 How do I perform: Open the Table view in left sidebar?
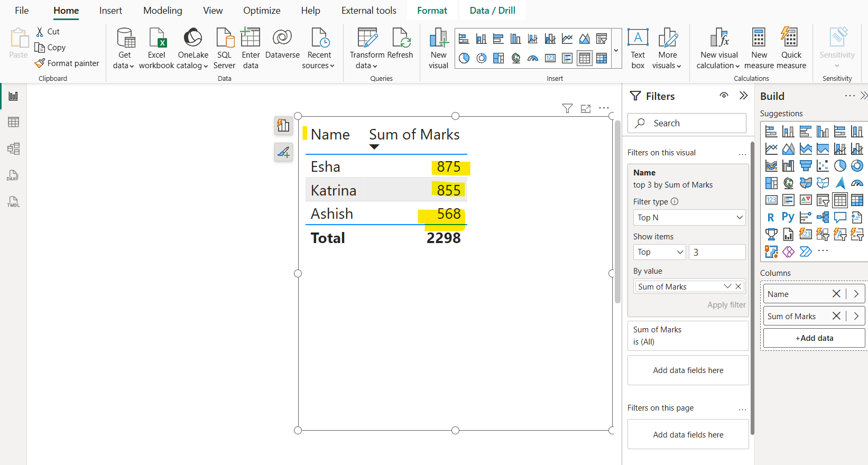(14, 122)
